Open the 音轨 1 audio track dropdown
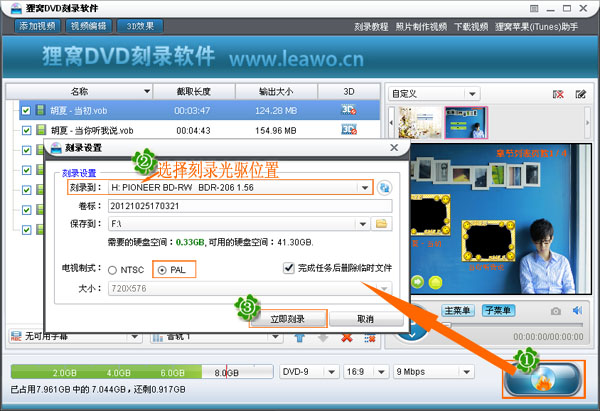 tap(275, 337)
